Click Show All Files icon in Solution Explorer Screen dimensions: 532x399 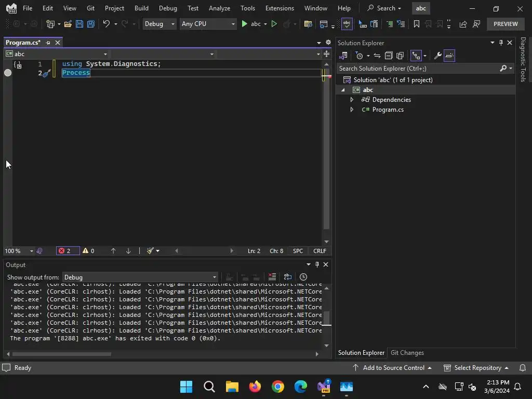400,56
